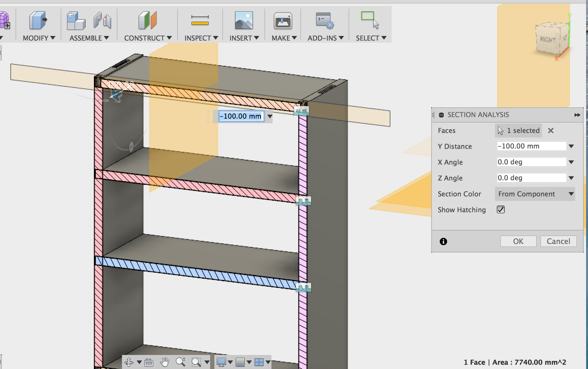Click the Look At icon
588x369 pixels.
[x=149, y=362]
